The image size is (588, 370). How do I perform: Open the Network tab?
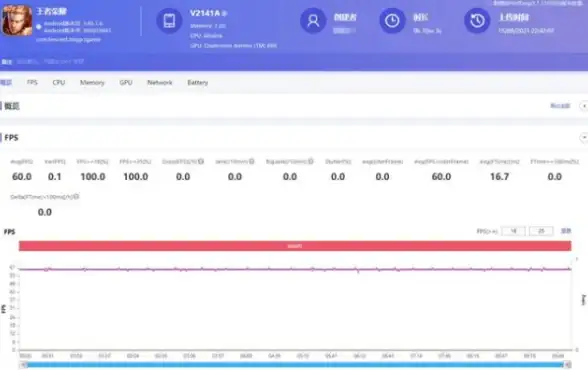[160, 82]
